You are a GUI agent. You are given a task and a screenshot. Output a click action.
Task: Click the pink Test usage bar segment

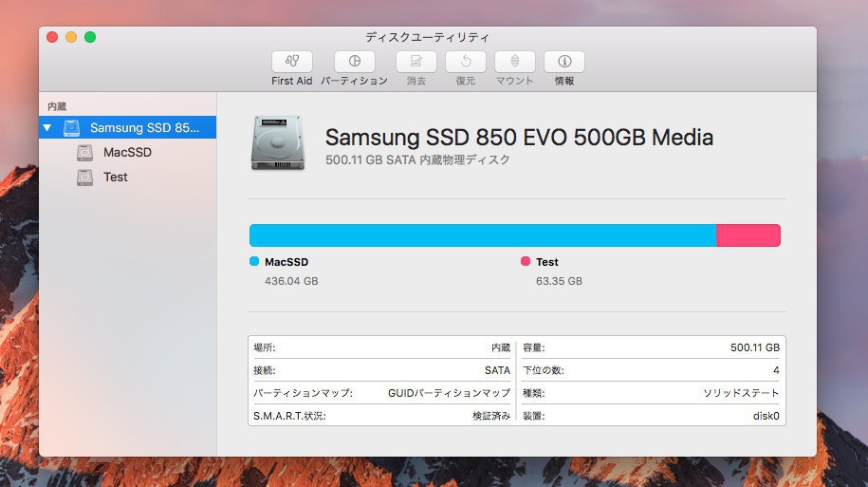(x=748, y=235)
